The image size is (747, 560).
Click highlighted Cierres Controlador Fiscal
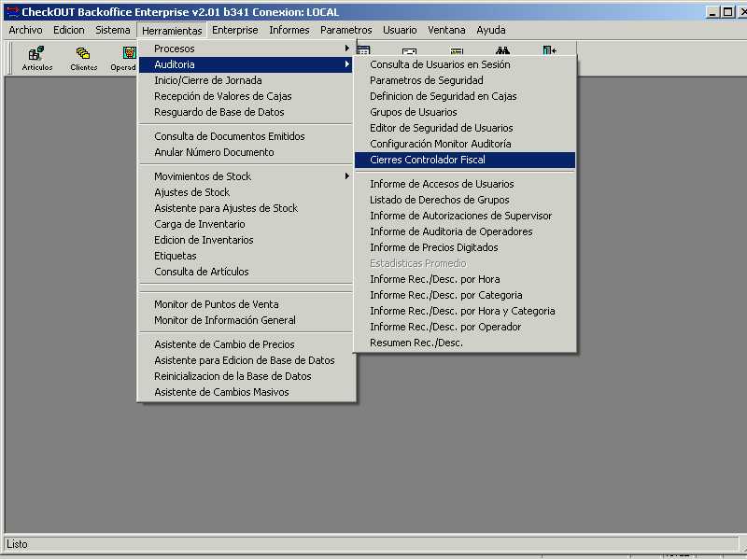pos(465,160)
